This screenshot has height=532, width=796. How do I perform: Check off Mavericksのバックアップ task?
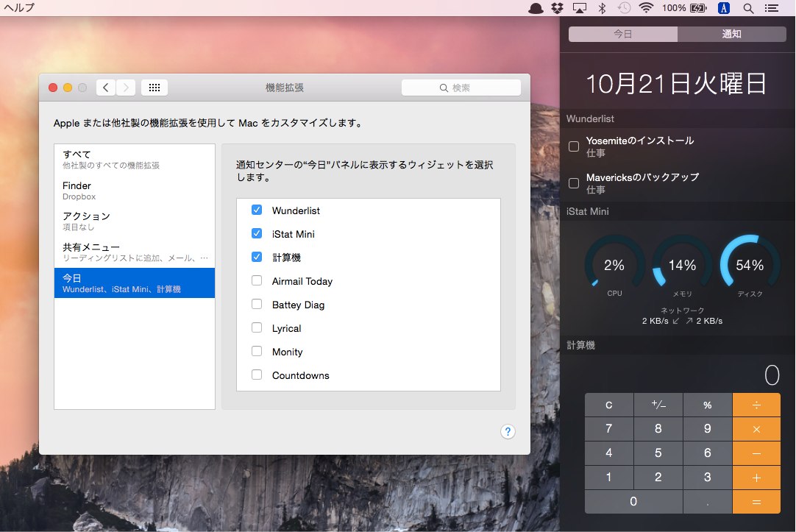click(574, 183)
